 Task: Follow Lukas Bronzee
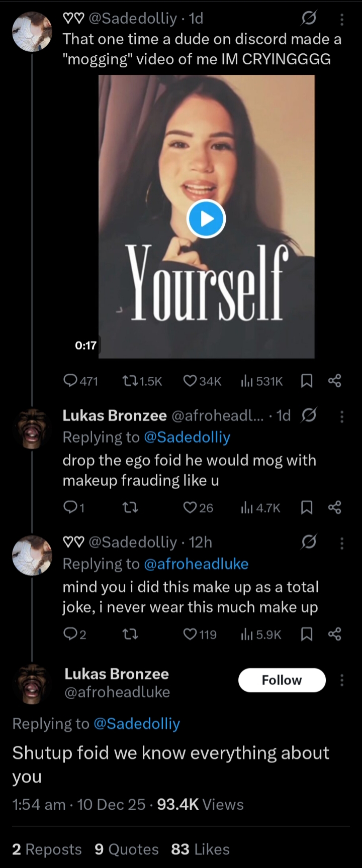pyautogui.click(x=282, y=680)
